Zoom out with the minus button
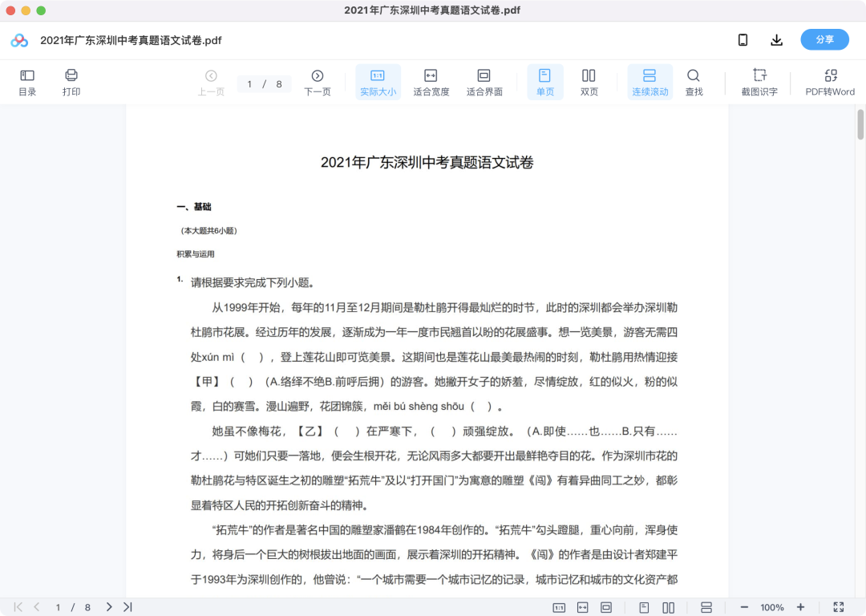866x616 pixels. click(x=744, y=607)
